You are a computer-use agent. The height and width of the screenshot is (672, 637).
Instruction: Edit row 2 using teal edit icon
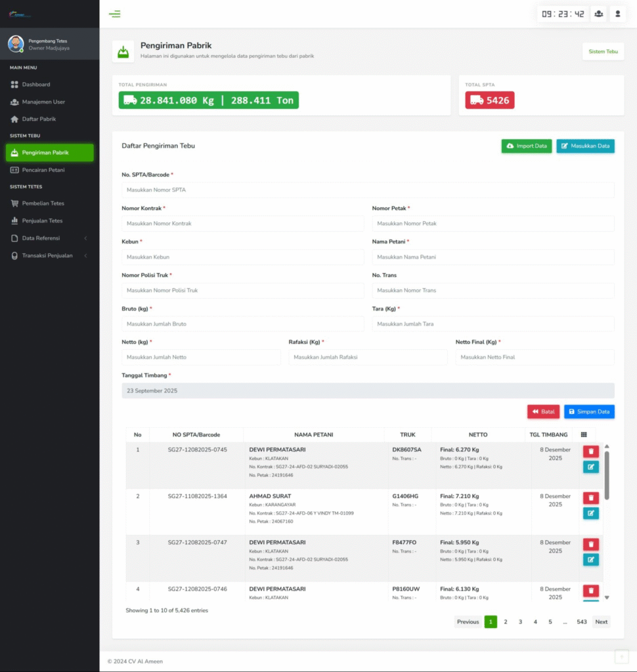591,513
